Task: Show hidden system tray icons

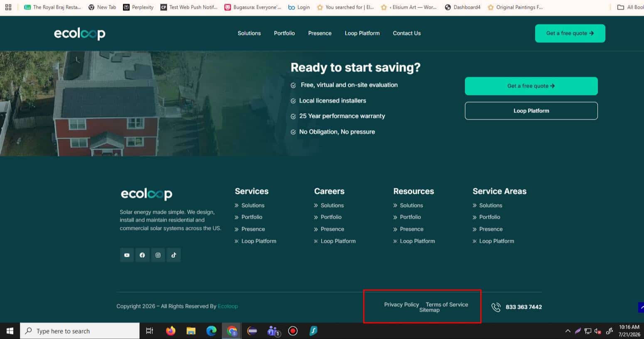Action: click(x=568, y=331)
